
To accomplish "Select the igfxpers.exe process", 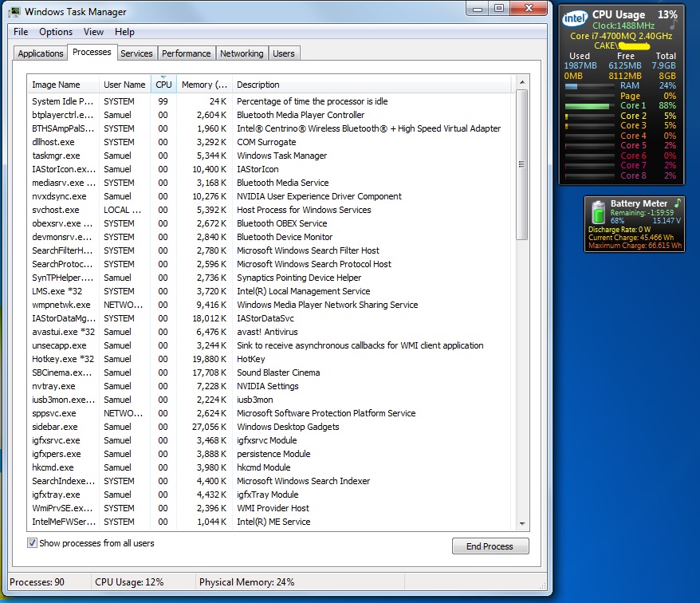I will click(x=269, y=454).
